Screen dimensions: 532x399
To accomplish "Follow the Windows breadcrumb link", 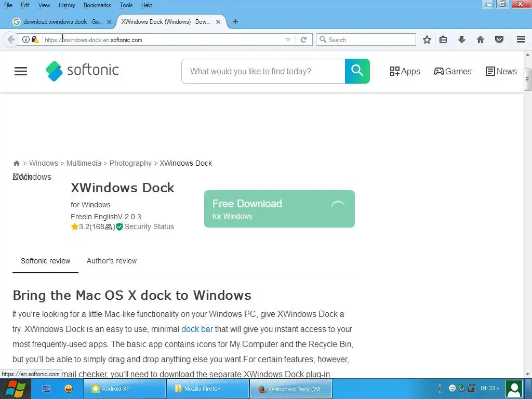I will pyautogui.click(x=44, y=163).
